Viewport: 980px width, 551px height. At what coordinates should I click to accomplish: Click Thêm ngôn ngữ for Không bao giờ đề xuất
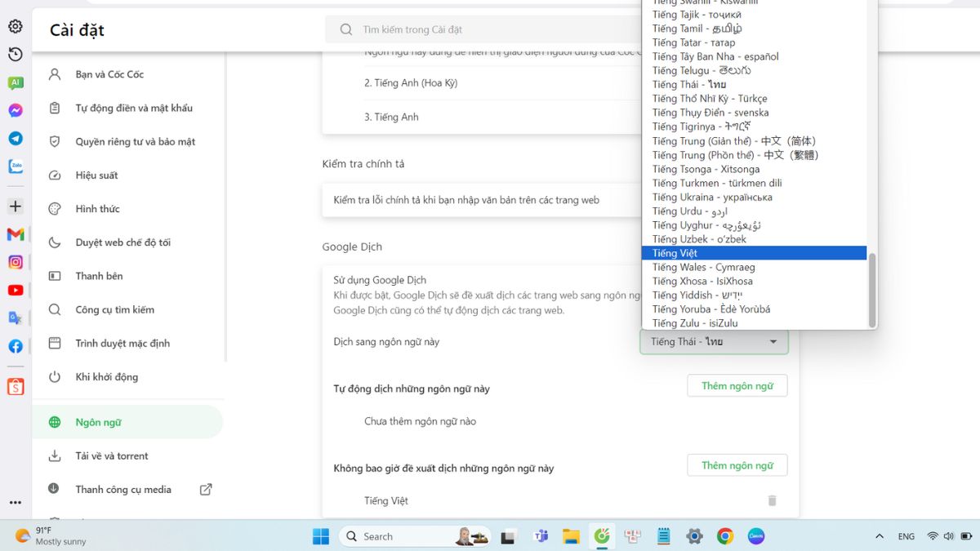(x=737, y=465)
